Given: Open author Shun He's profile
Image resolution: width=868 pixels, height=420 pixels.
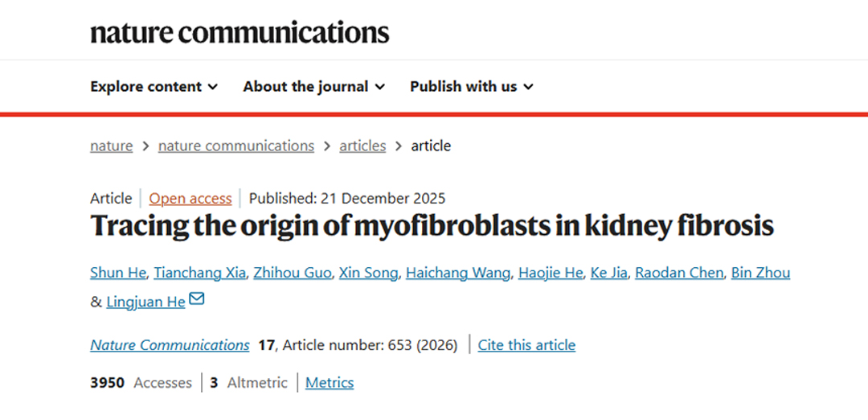Looking at the screenshot, I should click(x=117, y=273).
